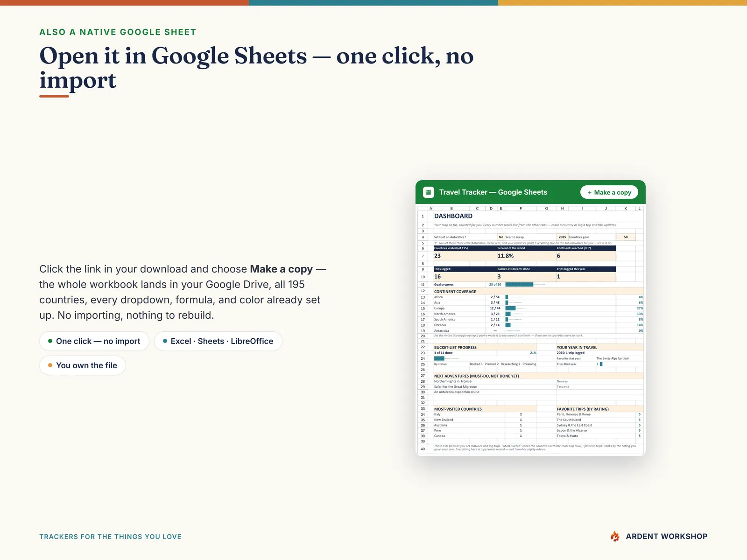Image resolution: width=747 pixels, height=560 pixels.
Task: Click the Ardent Workshop flame logo
Action: [615, 536]
